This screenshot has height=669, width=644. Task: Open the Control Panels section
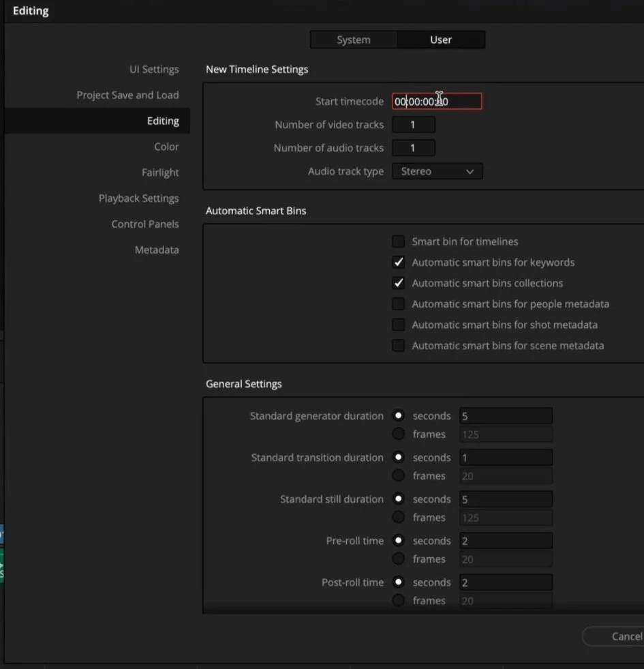click(144, 224)
